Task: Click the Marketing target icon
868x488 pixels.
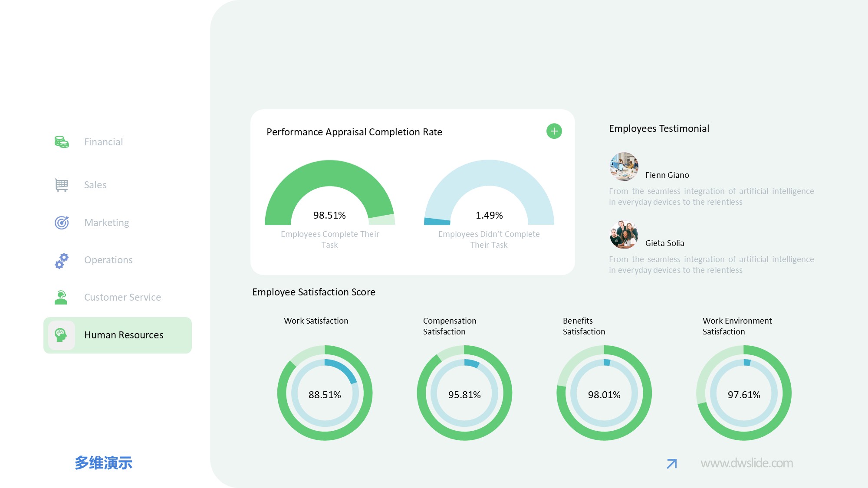Action: [61, 223]
